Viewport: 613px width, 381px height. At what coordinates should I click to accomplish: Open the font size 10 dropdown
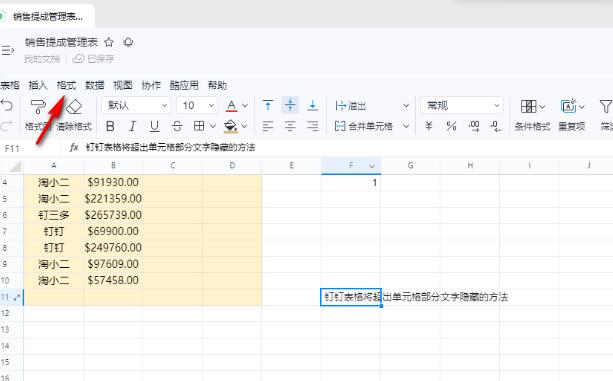click(197, 106)
